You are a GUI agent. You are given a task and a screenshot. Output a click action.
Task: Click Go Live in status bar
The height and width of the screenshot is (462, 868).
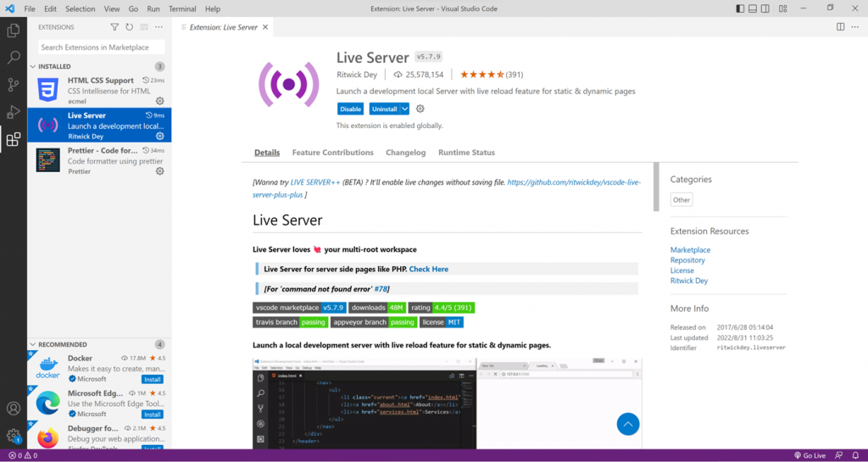coord(810,456)
